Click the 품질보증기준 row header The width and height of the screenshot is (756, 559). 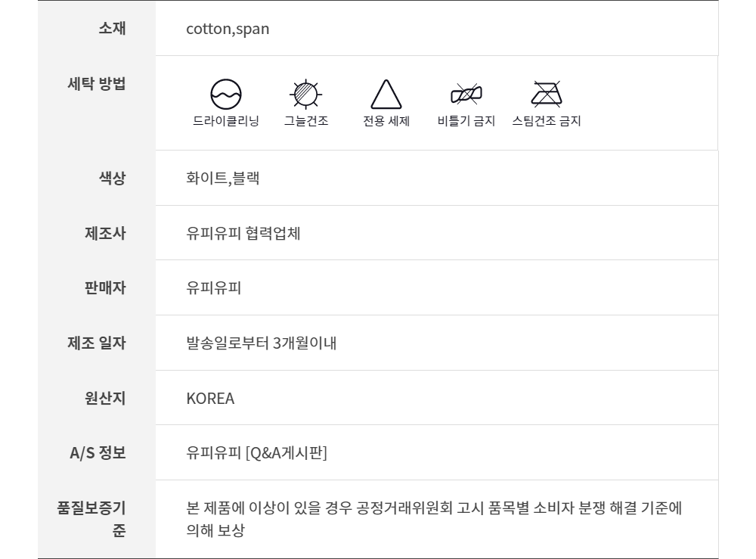pos(91,518)
